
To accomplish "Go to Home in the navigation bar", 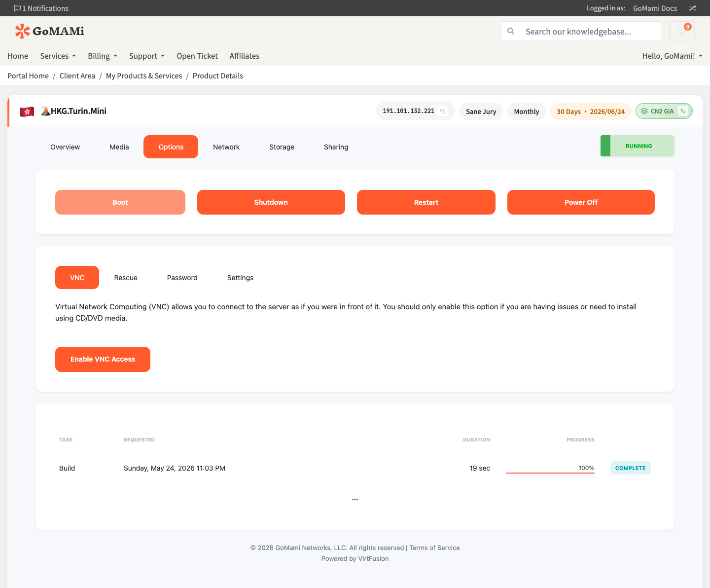I will pyautogui.click(x=18, y=56).
